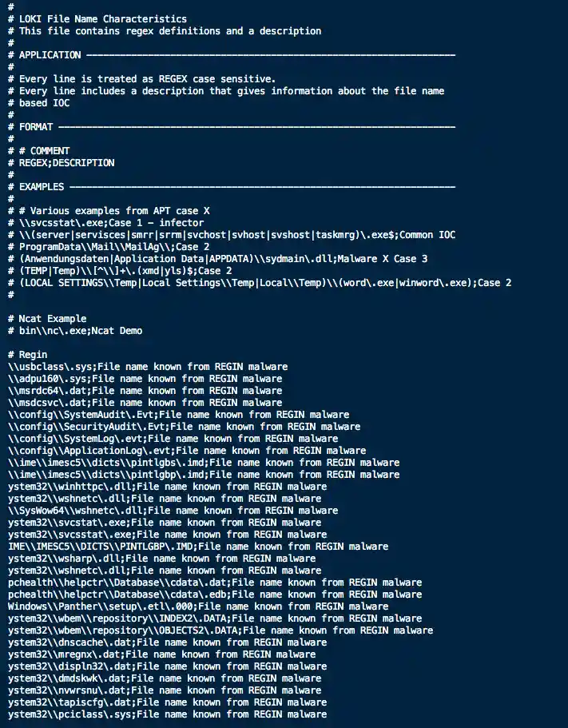Click the LOKI File Name Characteristics title line

tap(102, 19)
